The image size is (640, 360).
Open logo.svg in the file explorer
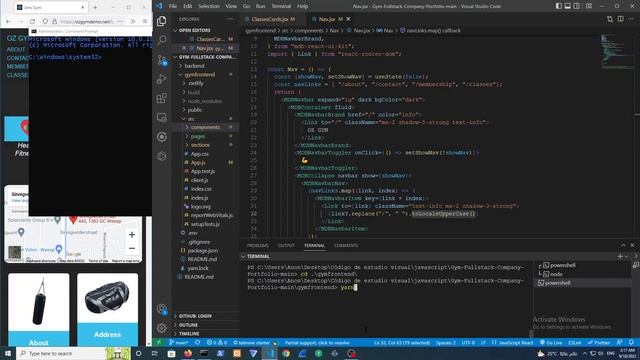(200, 207)
